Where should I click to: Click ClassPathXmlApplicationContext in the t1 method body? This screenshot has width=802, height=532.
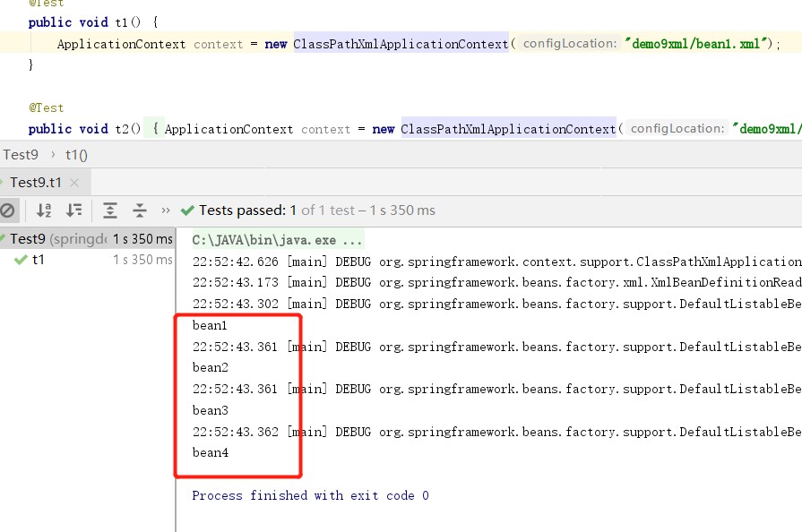pos(401,44)
